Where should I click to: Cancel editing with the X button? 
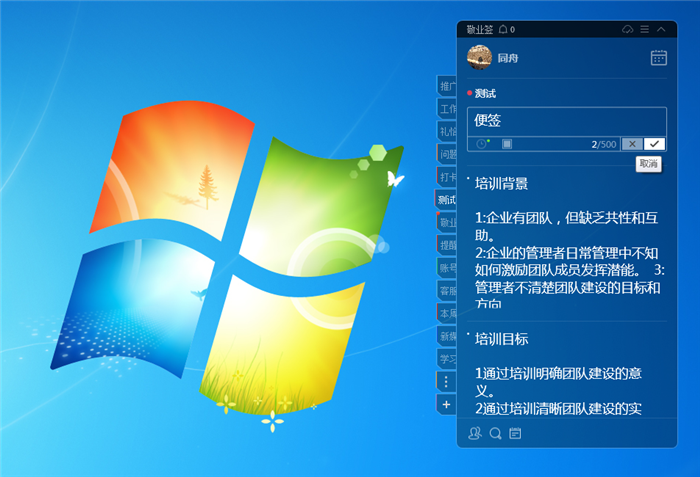coord(632,144)
